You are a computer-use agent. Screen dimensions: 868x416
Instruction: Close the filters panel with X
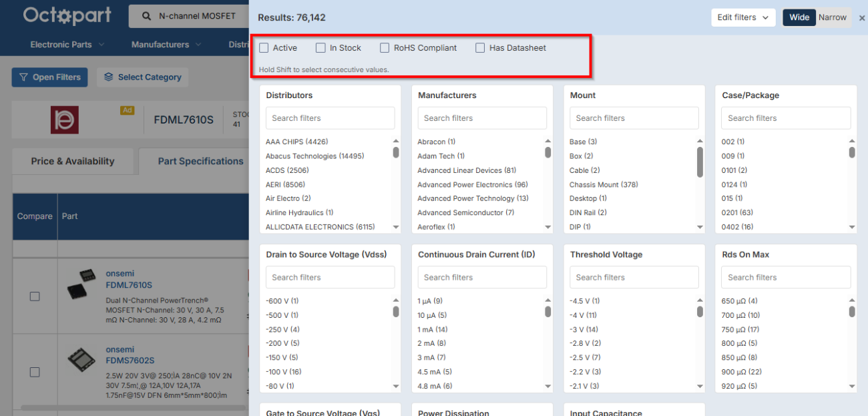(x=861, y=18)
